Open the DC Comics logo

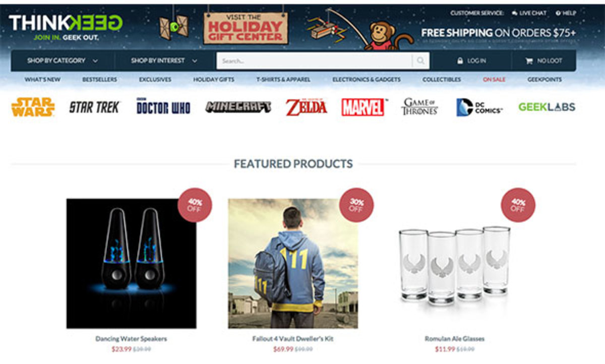coord(479,107)
